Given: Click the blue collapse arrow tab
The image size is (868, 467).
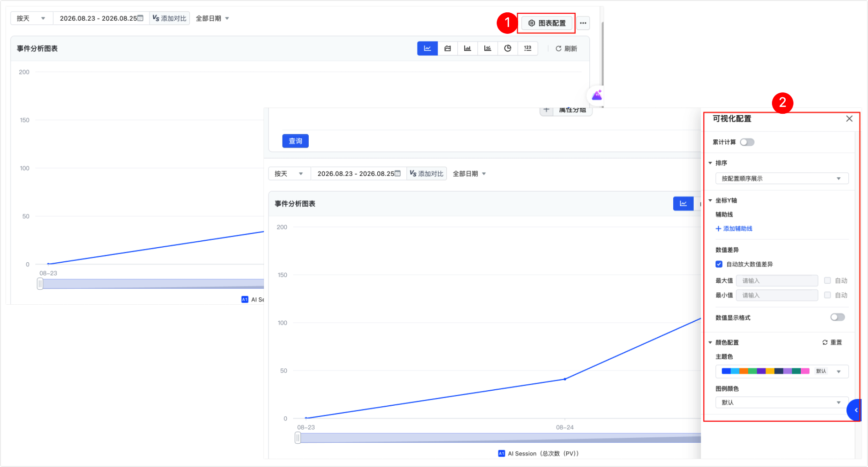Looking at the screenshot, I should pos(855,410).
